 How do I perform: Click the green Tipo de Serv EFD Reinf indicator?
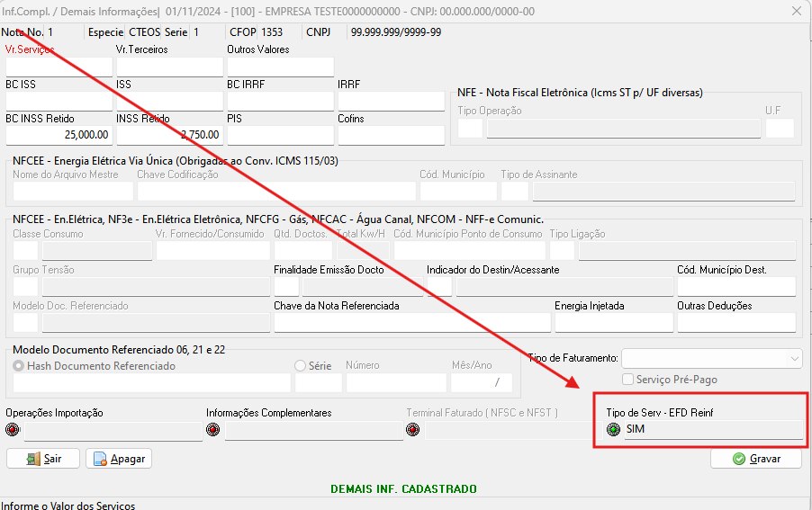point(613,430)
